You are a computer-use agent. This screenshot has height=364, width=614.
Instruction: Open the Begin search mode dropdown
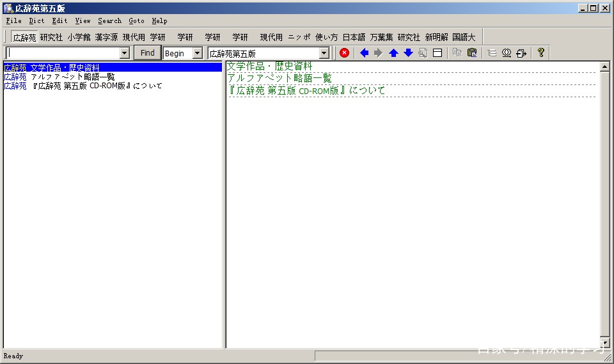198,53
